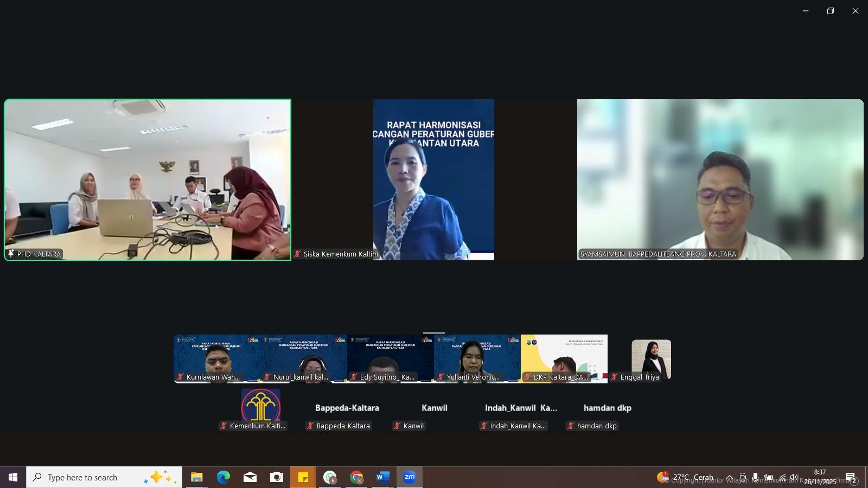Open the clock and date flyout
Screen dimensions: 868x488
coord(820,477)
